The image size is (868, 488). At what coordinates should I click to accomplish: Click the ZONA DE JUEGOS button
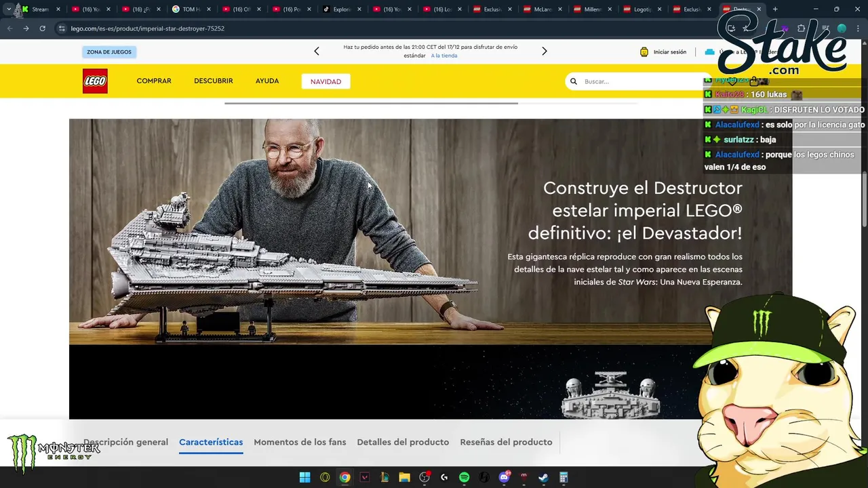coord(109,52)
